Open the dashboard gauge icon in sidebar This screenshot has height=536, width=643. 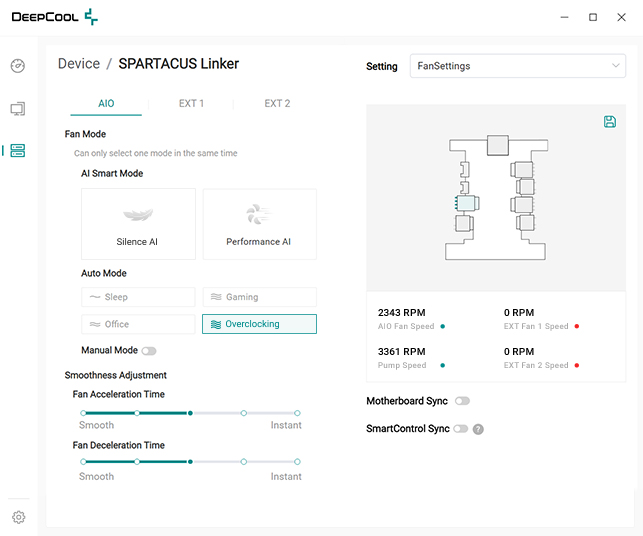pyautogui.click(x=18, y=66)
